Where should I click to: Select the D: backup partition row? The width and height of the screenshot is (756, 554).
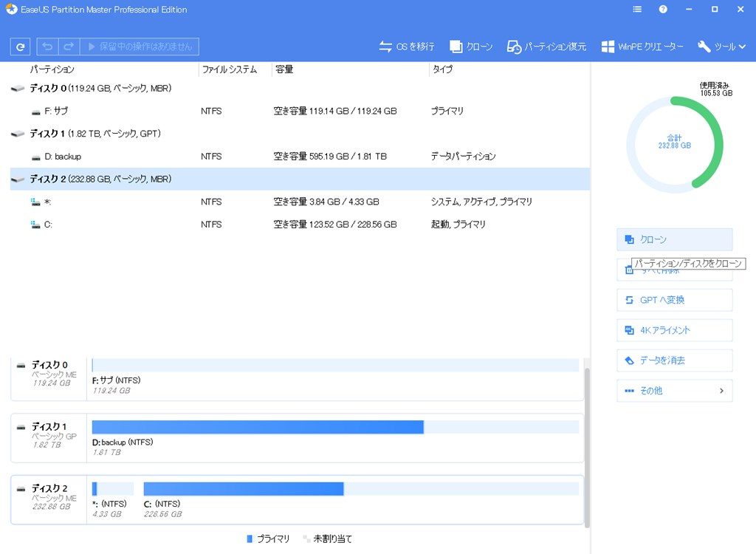[x=300, y=157]
